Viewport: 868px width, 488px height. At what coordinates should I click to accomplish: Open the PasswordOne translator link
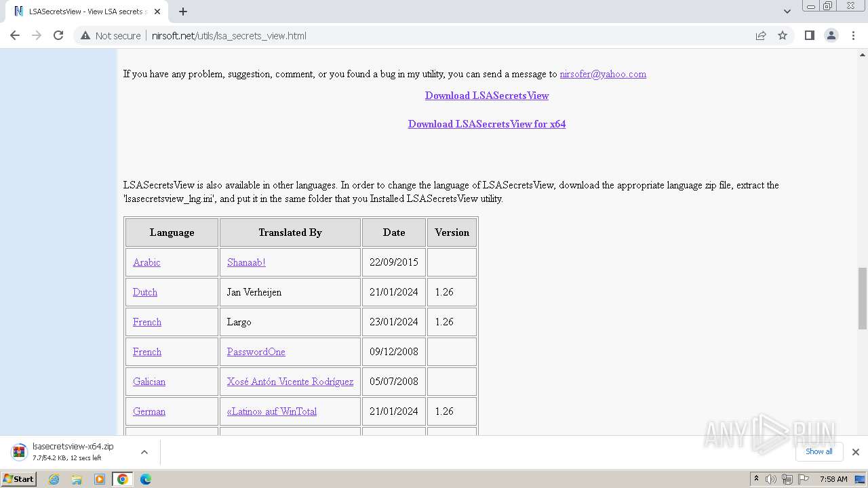[x=256, y=352]
